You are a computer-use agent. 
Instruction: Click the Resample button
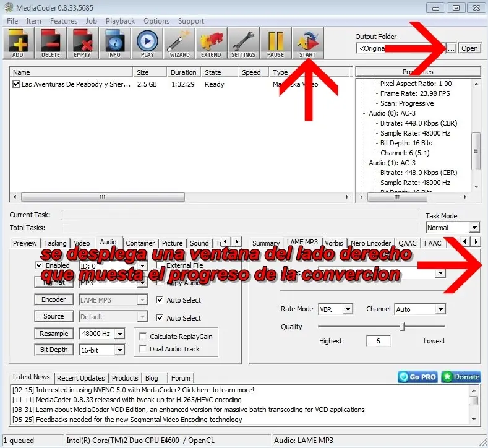pos(54,334)
